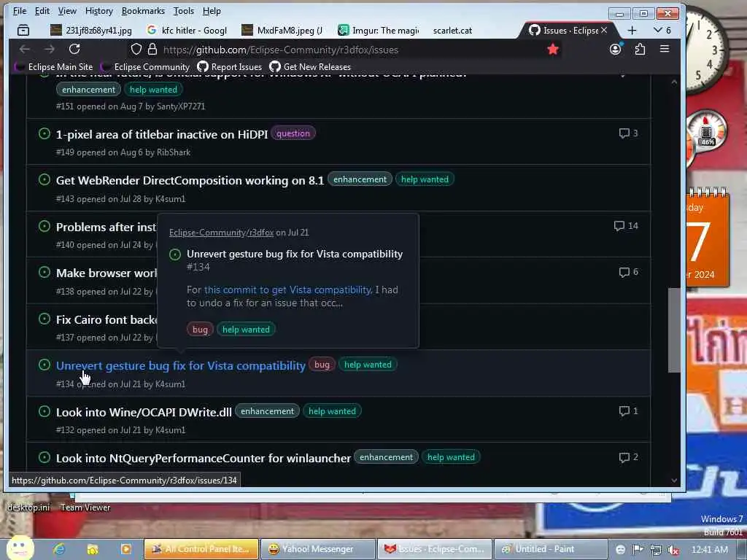Toggle the red bookmark star
Image resolution: width=747 pixels, height=560 pixels.
pyautogui.click(x=553, y=49)
